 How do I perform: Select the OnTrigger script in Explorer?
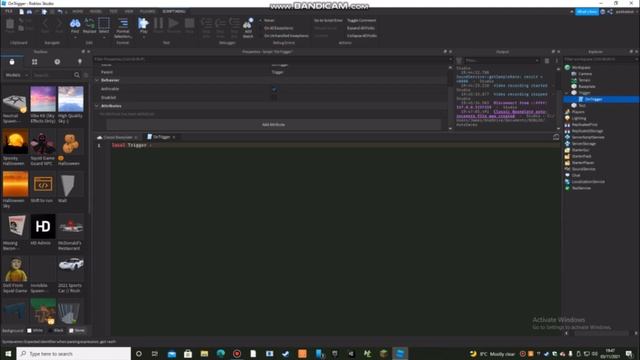[593, 99]
